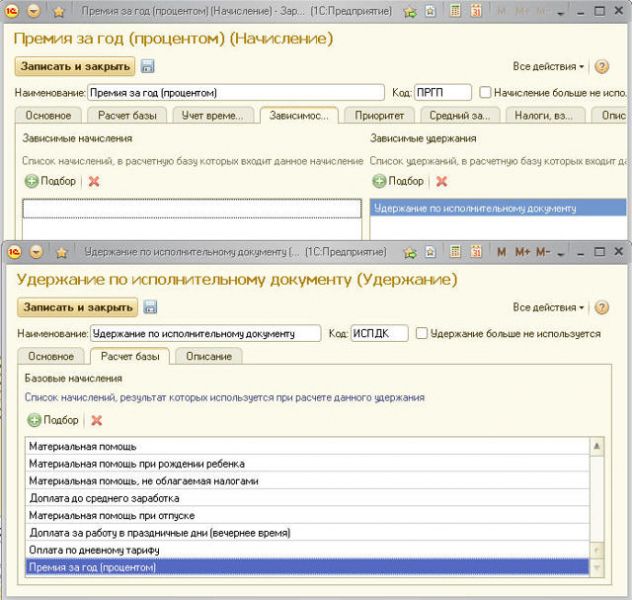Click 1C logo in Премия за год title bar
Screen dimensions: 632x600
tap(12, 11)
